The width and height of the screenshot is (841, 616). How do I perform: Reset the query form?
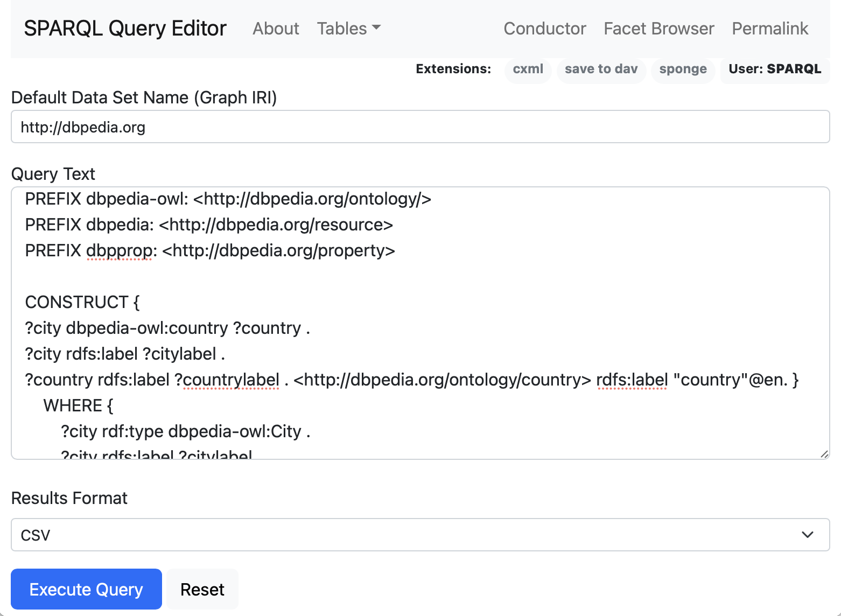click(x=202, y=590)
